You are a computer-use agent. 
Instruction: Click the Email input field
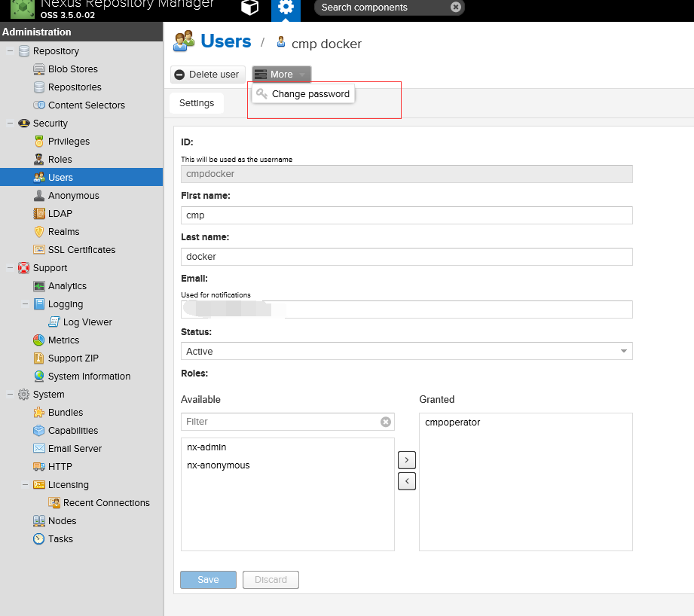[x=406, y=310]
